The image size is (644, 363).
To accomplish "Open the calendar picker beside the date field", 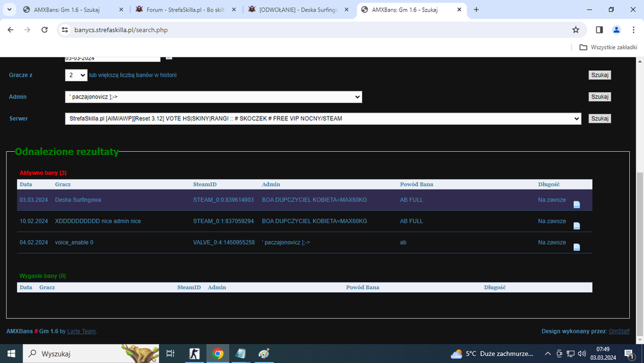I will pyautogui.click(x=169, y=58).
